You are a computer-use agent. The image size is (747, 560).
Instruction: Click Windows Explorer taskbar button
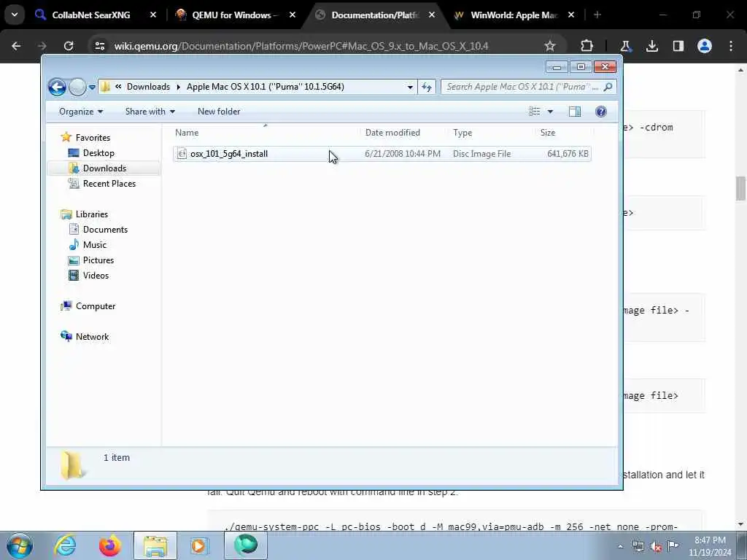coord(155,545)
